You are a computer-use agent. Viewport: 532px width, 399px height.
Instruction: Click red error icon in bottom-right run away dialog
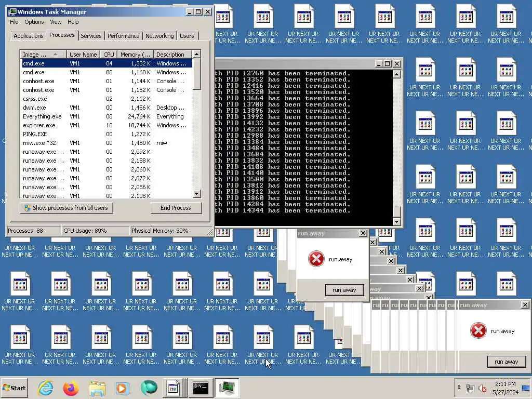478,330
